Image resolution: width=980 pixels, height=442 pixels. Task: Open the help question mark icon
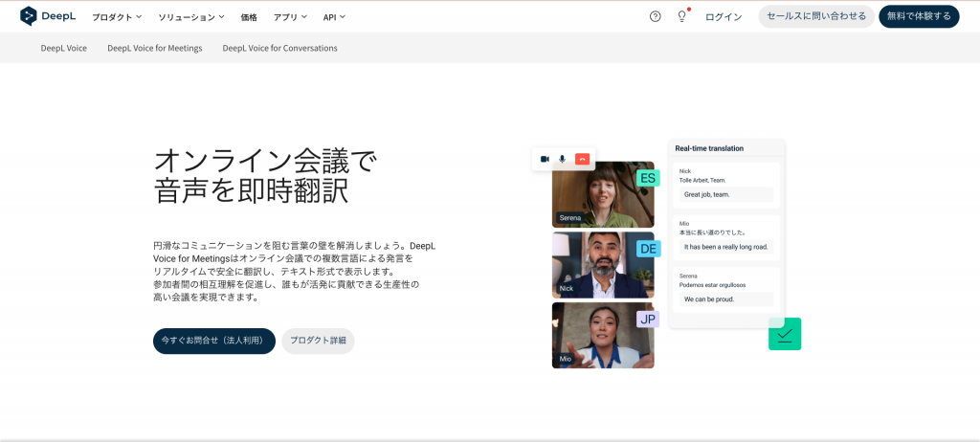click(655, 17)
